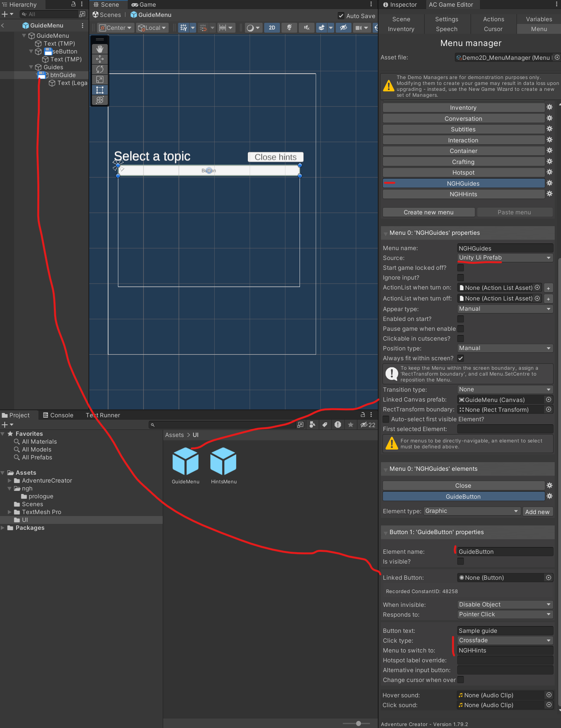
Task: Open the Transition type dropdown
Action: tap(505, 389)
